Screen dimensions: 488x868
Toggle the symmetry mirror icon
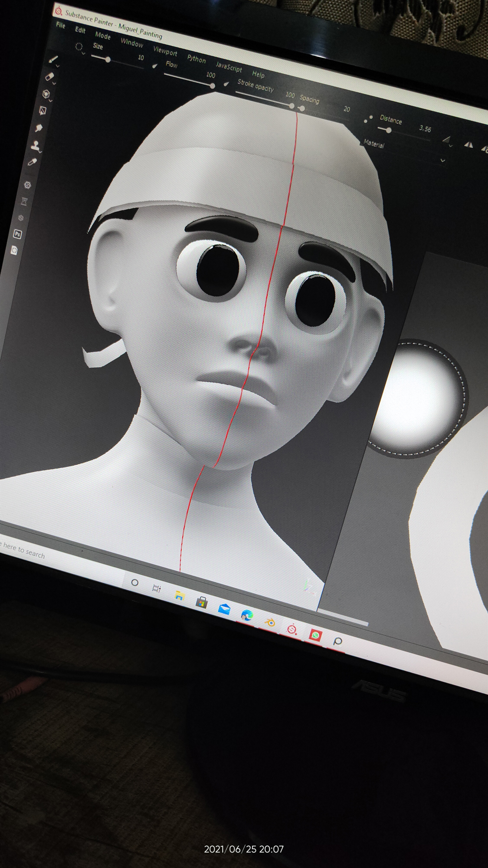point(468,145)
